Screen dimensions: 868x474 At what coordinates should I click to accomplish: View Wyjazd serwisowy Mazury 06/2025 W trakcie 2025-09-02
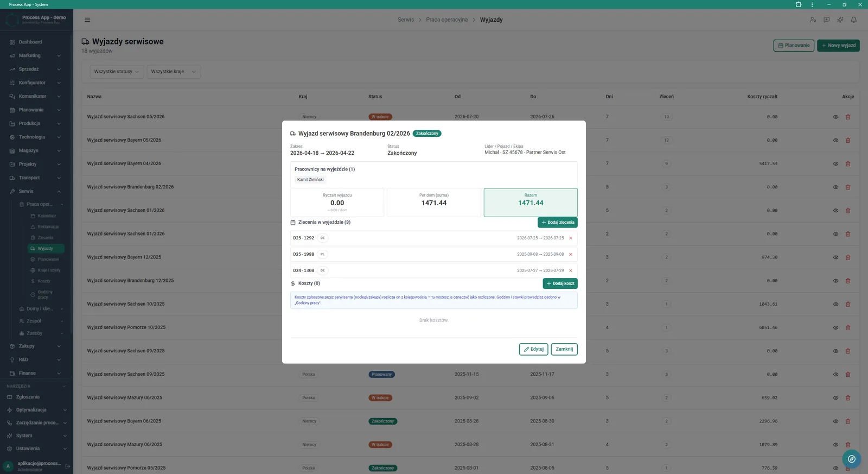point(835,398)
